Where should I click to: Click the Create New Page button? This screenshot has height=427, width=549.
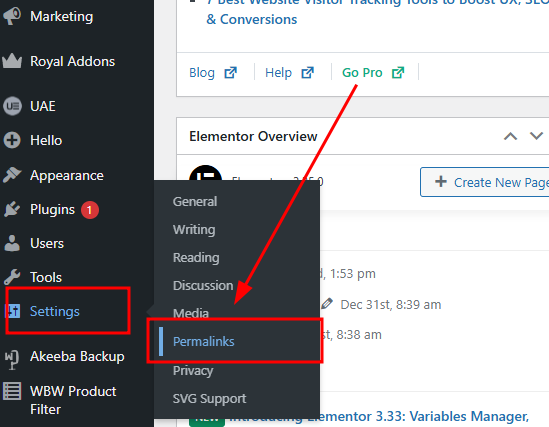[x=485, y=182]
